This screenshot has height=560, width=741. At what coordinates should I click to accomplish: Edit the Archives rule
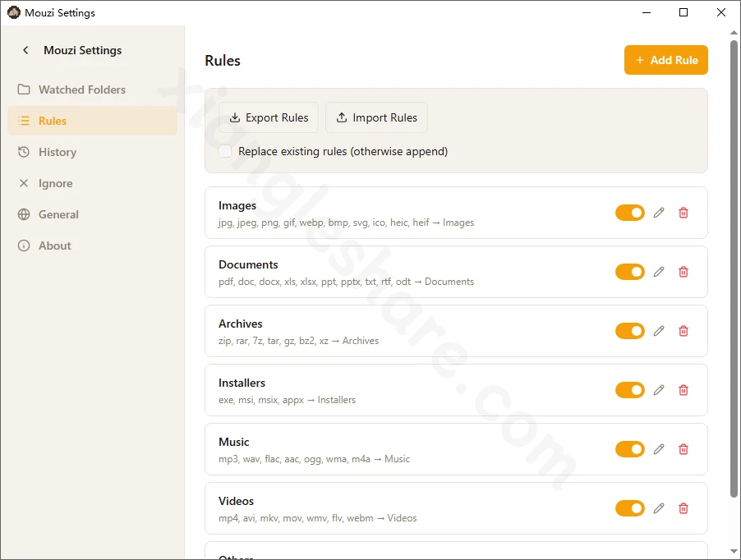(x=659, y=331)
